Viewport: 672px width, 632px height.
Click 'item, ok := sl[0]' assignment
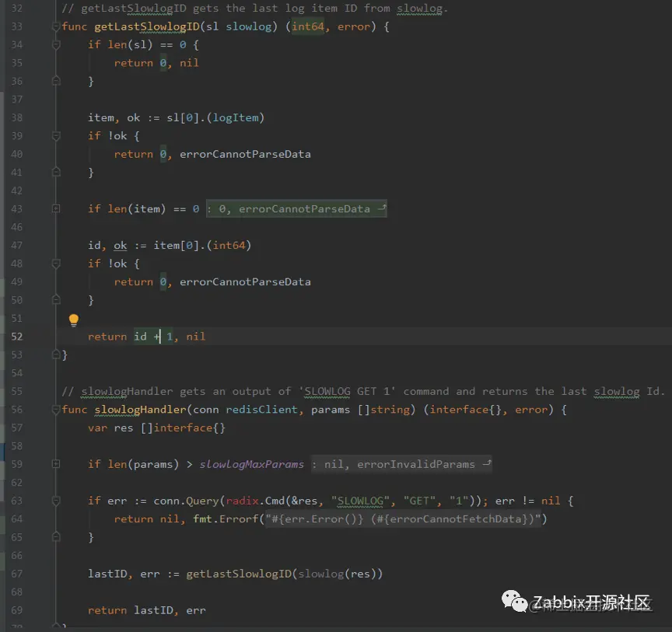click(176, 118)
